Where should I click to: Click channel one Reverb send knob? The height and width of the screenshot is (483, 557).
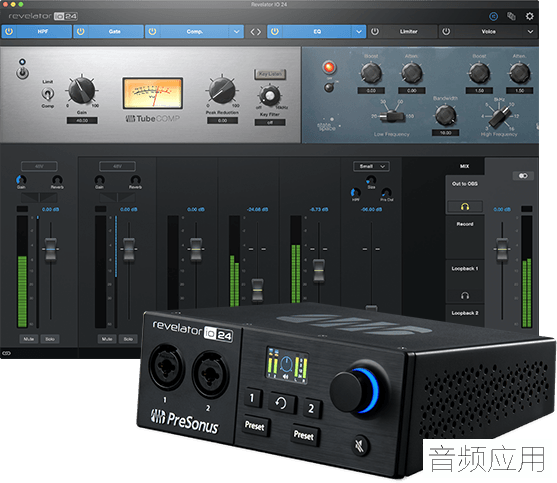pos(57,180)
